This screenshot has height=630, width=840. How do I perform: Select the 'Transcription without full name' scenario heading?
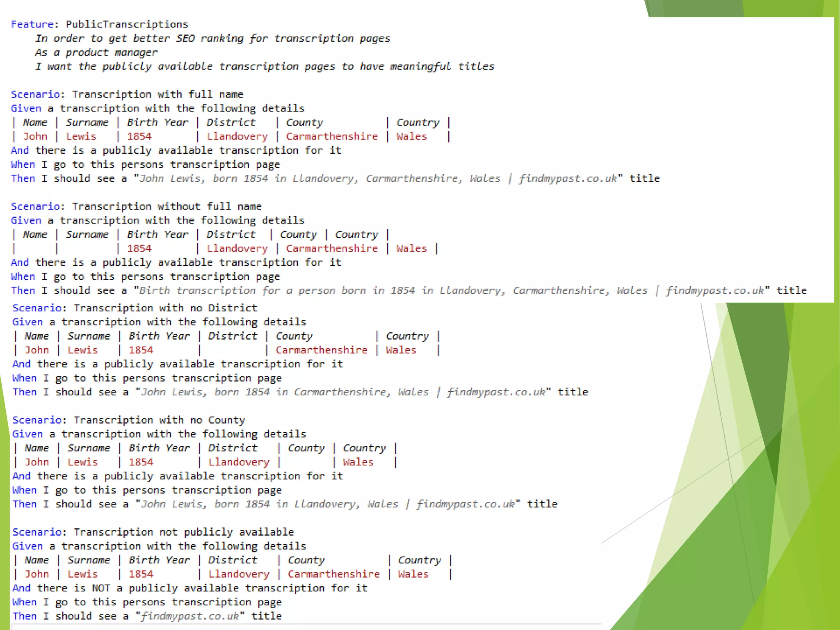(167, 206)
